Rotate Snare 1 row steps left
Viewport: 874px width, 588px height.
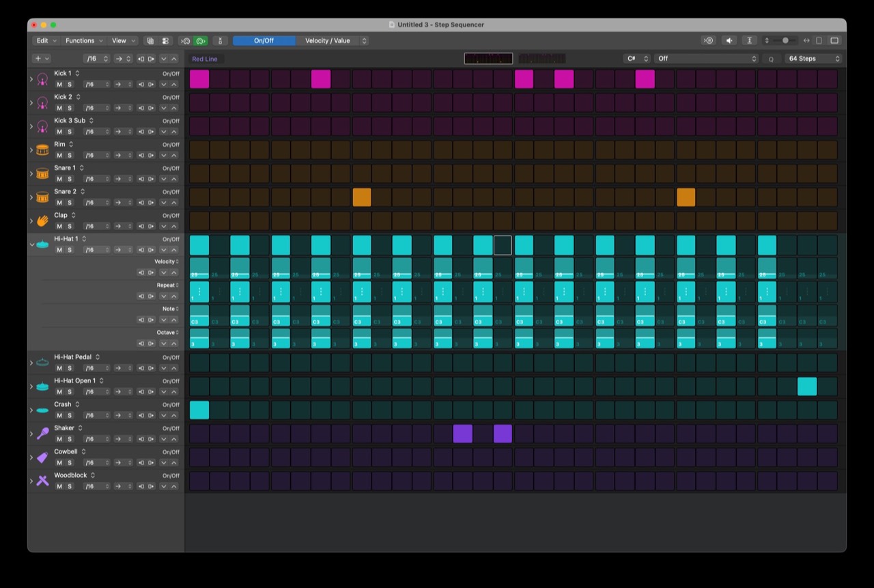(x=141, y=179)
